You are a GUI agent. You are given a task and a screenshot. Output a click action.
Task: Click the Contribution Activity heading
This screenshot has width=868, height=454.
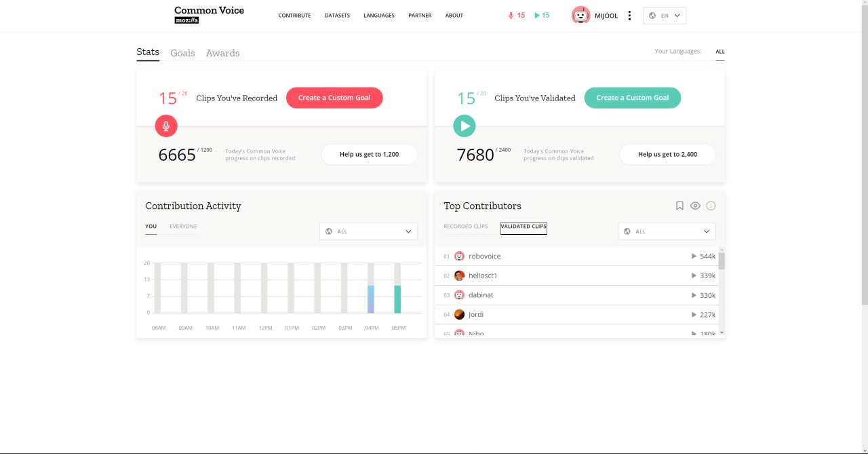(x=193, y=206)
